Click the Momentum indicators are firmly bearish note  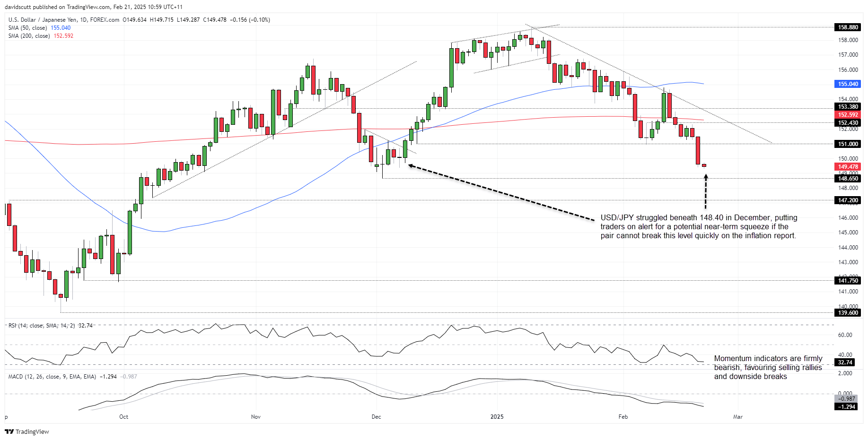click(x=768, y=368)
